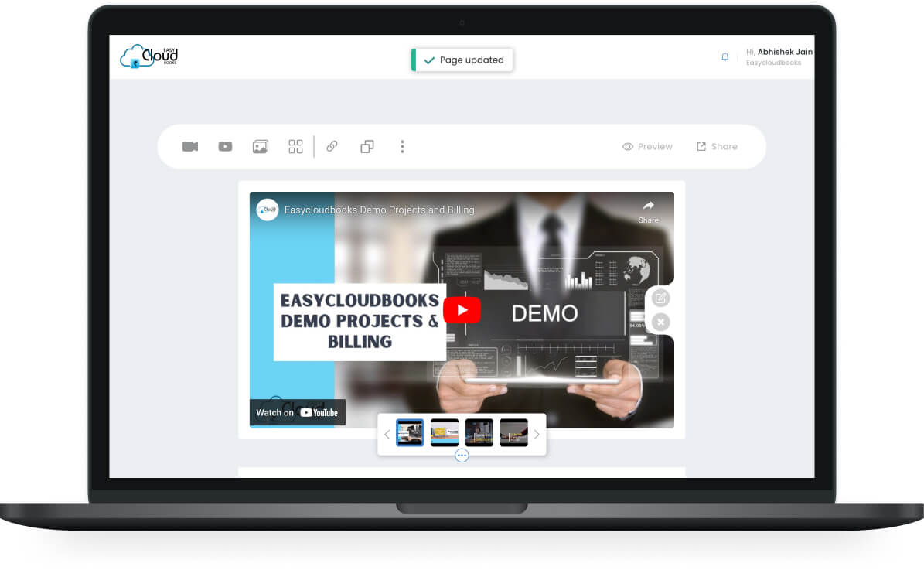Image resolution: width=924 pixels, height=570 pixels.
Task: Add a YouTube video from toolbar
Action: pos(225,147)
